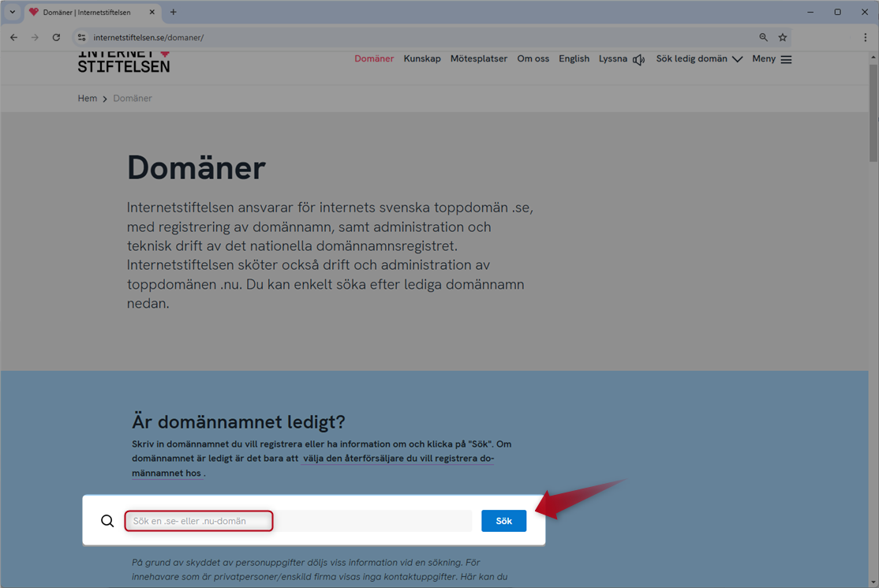Screen dimensions: 879x588
Task: Click the domain name search input field
Action: (198, 520)
